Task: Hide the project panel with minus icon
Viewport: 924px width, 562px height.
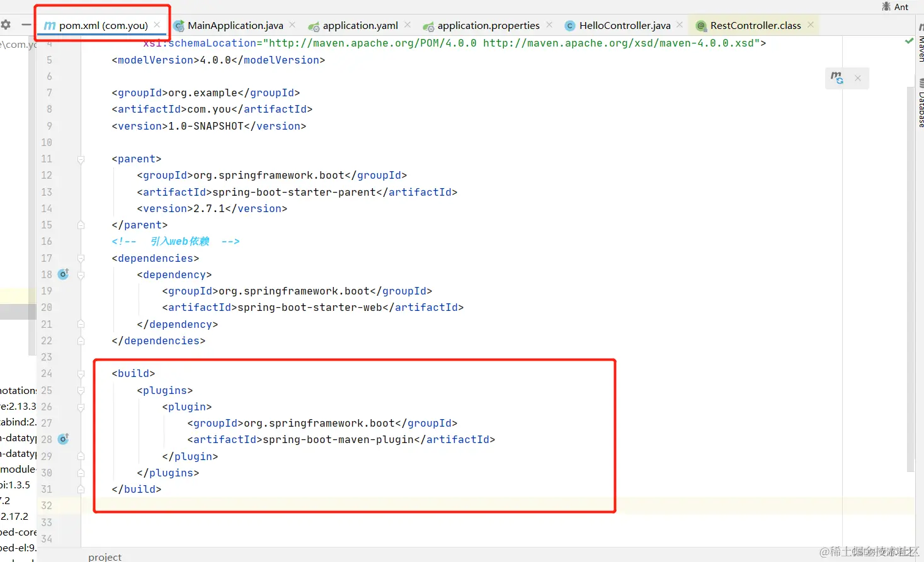Action: point(26,25)
